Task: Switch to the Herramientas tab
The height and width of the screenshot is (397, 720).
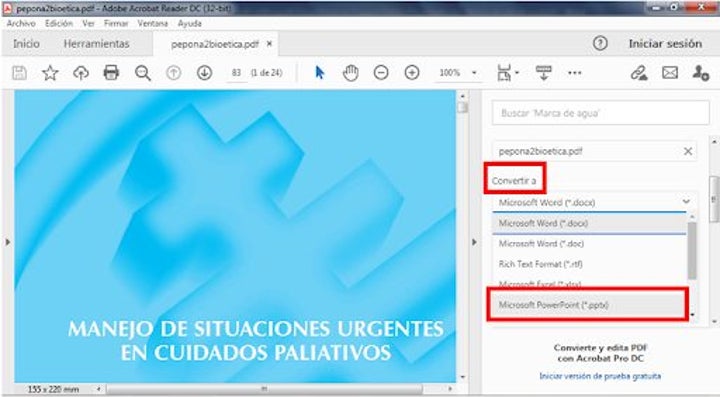Action: (96, 44)
